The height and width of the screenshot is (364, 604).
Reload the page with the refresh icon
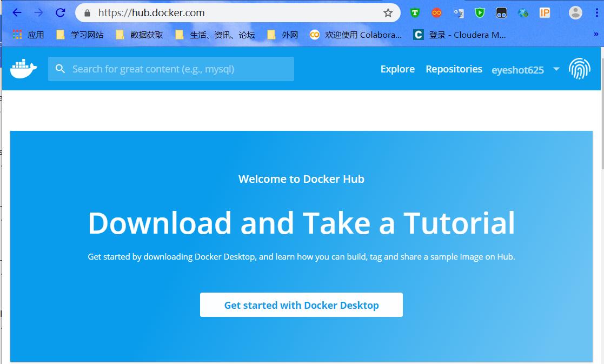61,13
